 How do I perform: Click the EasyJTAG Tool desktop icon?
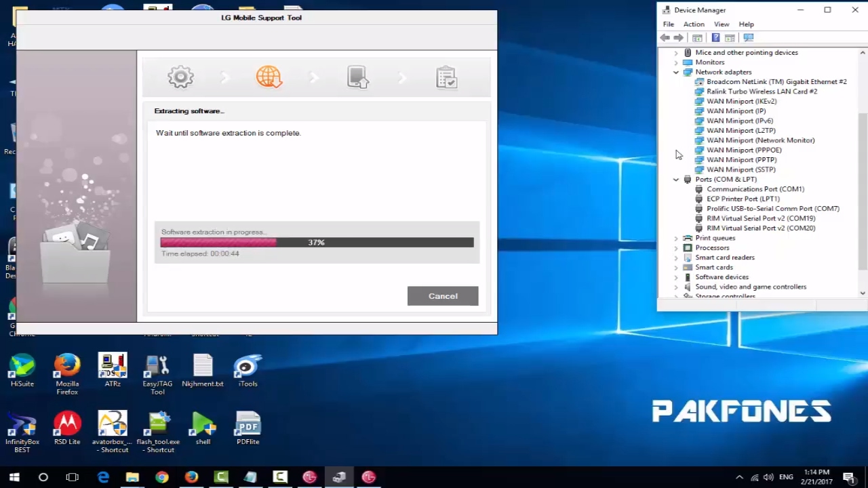pos(157,374)
